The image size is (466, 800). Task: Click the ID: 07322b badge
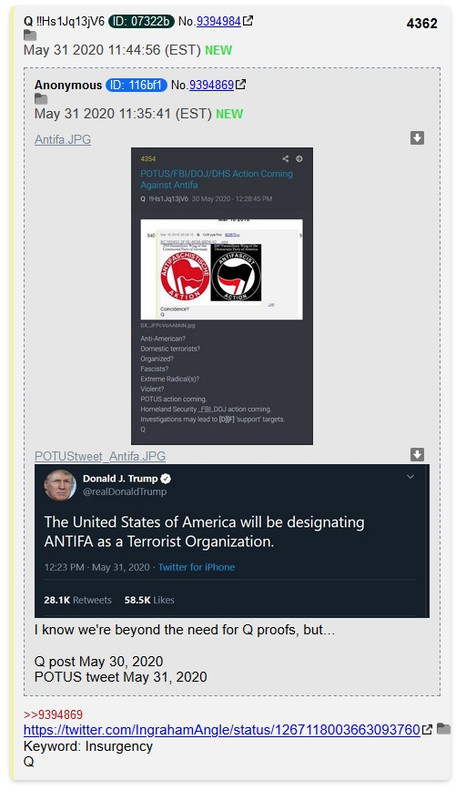141,21
